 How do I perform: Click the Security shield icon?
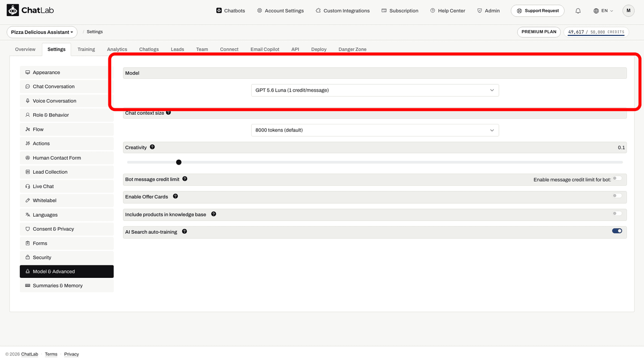coord(27,257)
